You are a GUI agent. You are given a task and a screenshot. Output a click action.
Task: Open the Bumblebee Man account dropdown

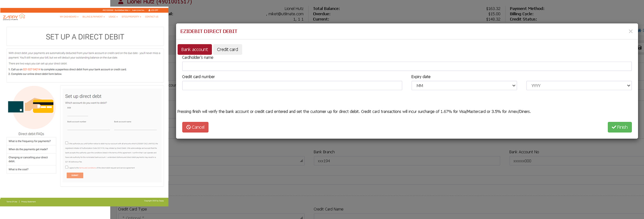[x=116, y=10]
